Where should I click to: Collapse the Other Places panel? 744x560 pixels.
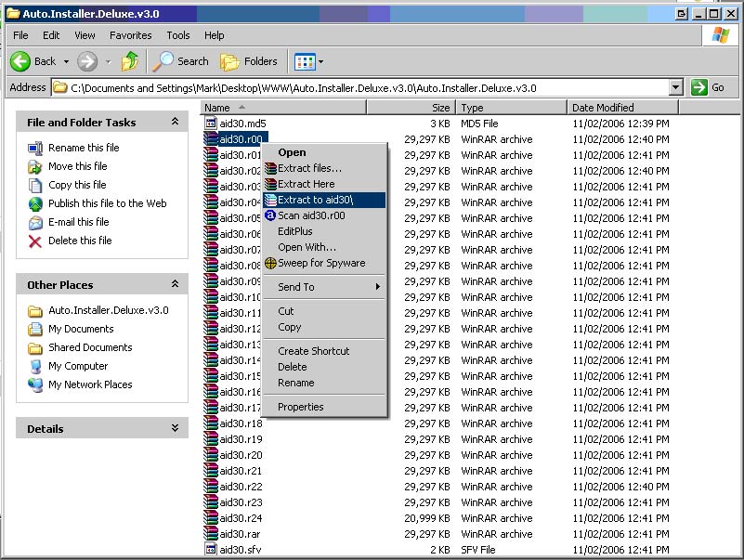click(x=175, y=284)
